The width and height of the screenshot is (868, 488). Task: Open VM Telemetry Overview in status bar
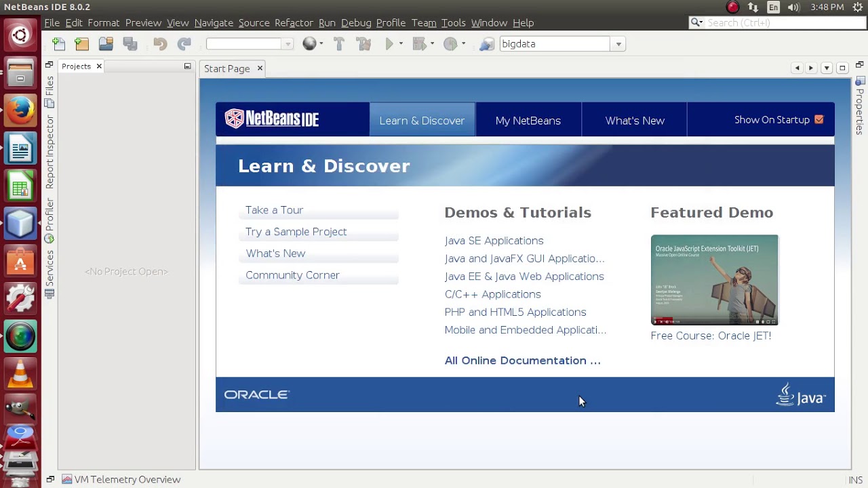(x=121, y=479)
